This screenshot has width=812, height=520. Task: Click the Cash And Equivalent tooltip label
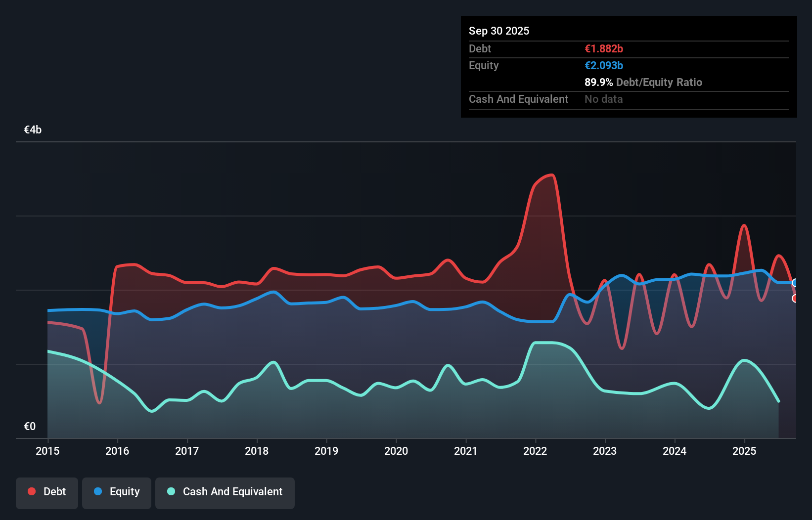(x=518, y=99)
